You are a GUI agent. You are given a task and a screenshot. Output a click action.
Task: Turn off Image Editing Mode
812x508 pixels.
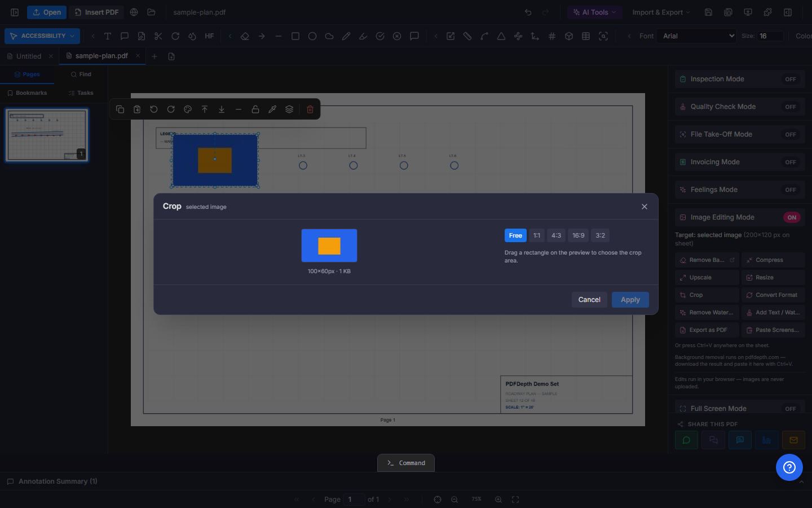click(x=792, y=217)
